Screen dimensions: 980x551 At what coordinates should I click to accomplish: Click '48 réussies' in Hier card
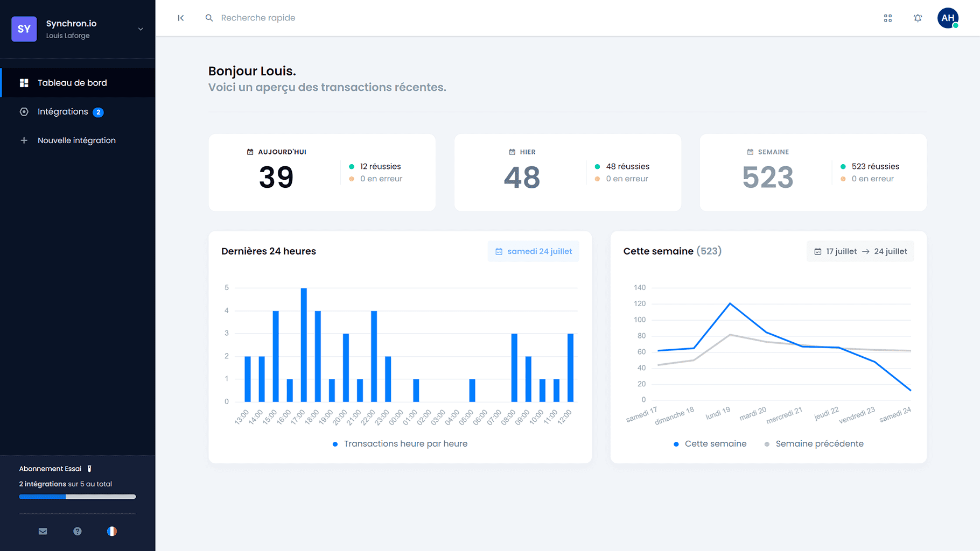point(628,167)
